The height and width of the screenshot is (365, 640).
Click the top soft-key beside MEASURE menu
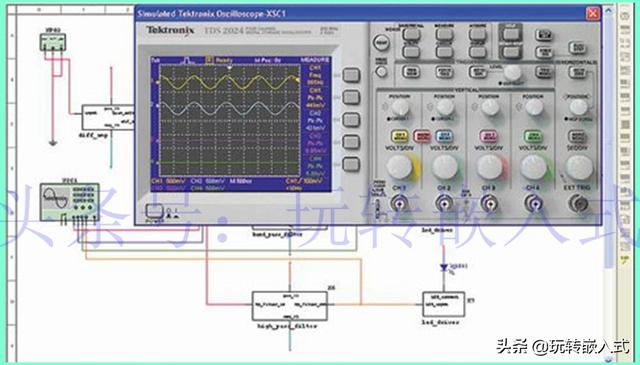pyautogui.click(x=351, y=75)
